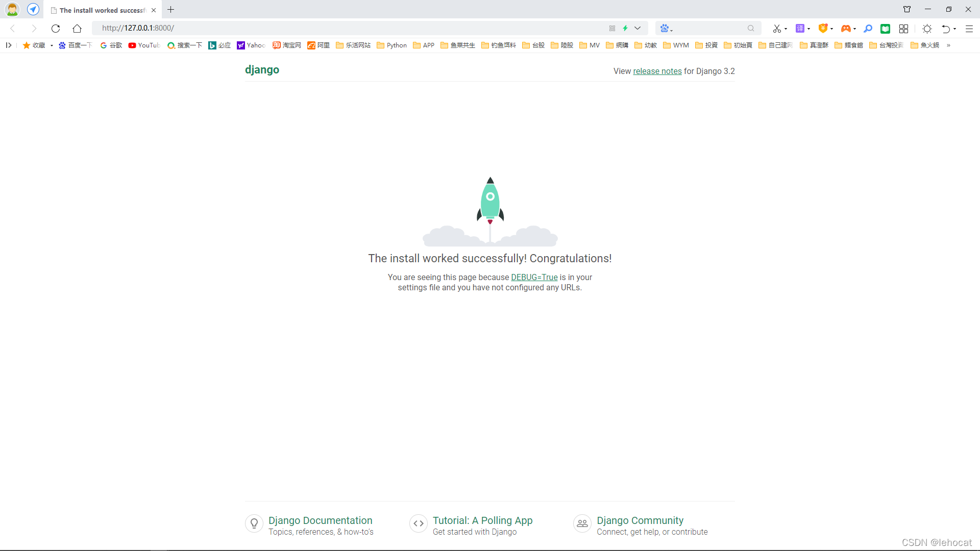The image size is (980, 551).
Task: Click the scissors screenshot tool icon
Action: (776, 29)
